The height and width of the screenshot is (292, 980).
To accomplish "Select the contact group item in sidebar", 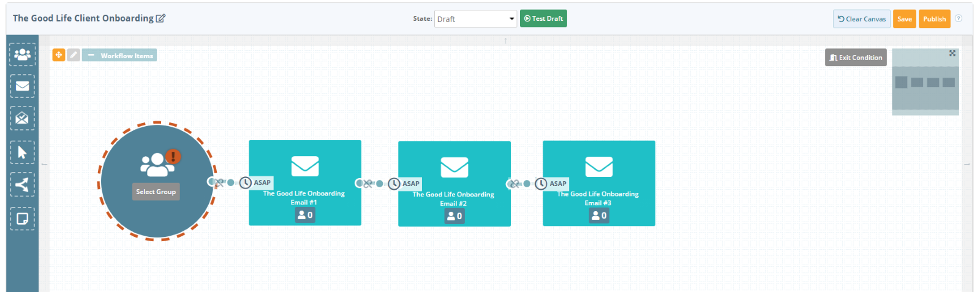I will pyautogui.click(x=22, y=54).
